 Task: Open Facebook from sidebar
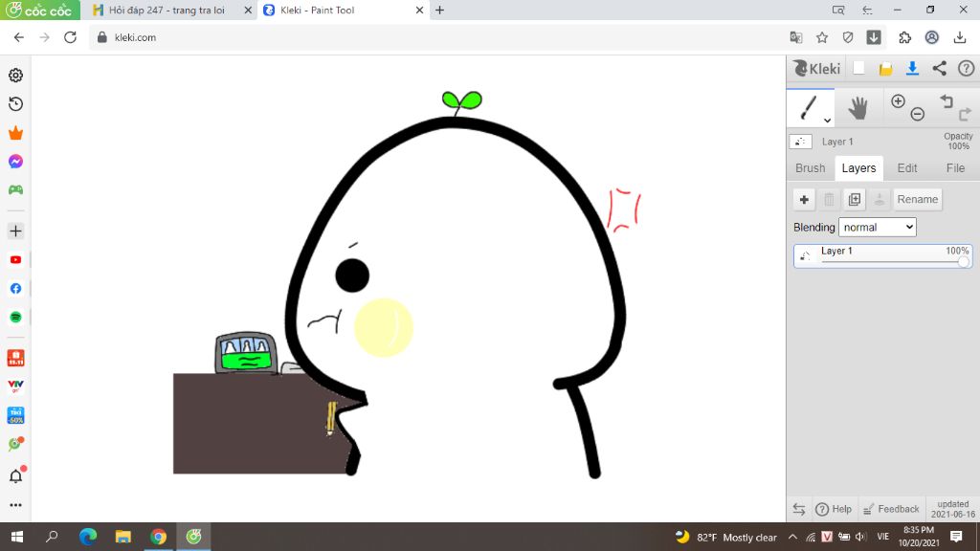point(15,289)
